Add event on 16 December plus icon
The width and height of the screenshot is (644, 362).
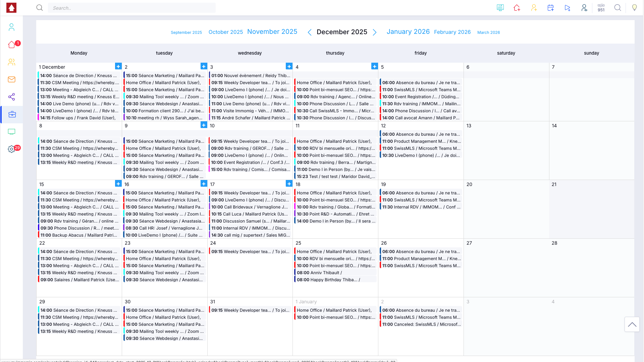204,184
